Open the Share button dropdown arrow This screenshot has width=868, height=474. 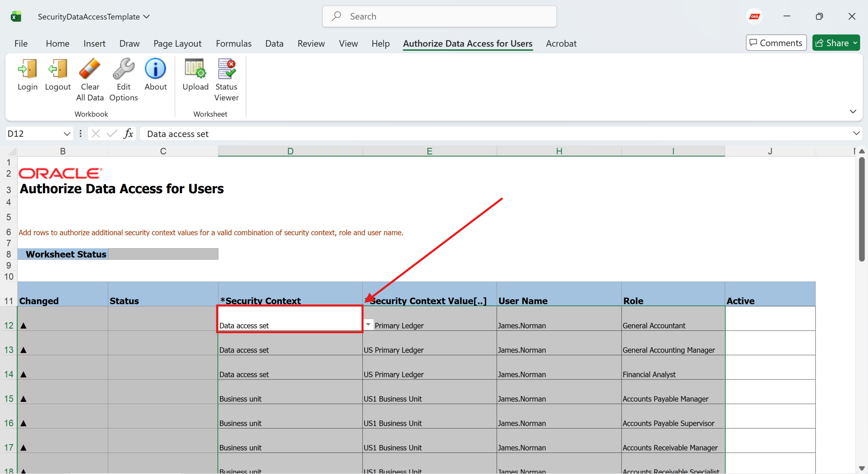(x=855, y=43)
